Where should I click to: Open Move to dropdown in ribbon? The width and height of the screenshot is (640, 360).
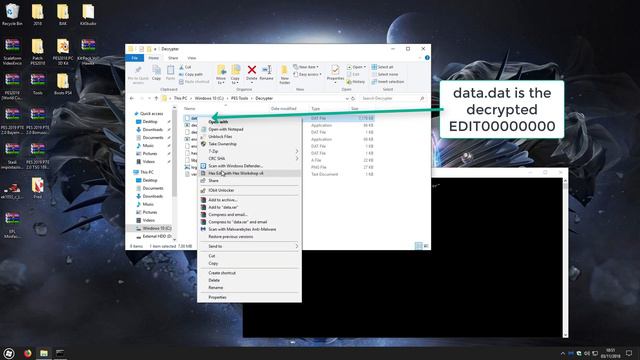pos(221,75)
